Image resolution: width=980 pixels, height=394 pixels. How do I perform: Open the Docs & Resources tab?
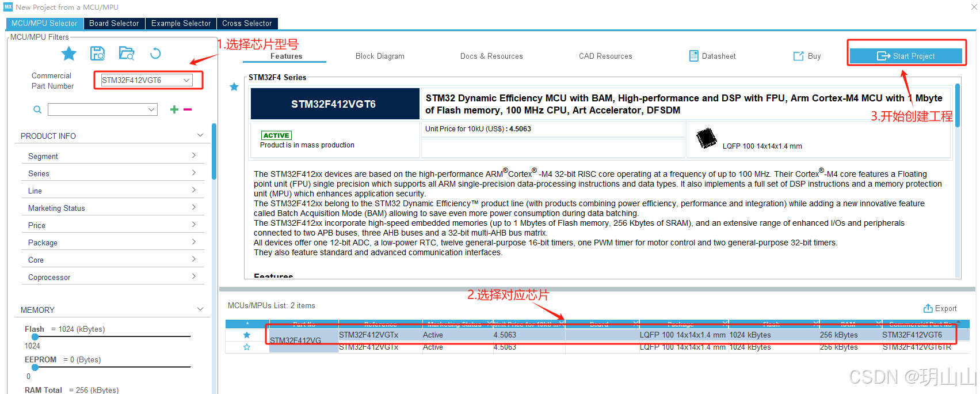point(491,56)
